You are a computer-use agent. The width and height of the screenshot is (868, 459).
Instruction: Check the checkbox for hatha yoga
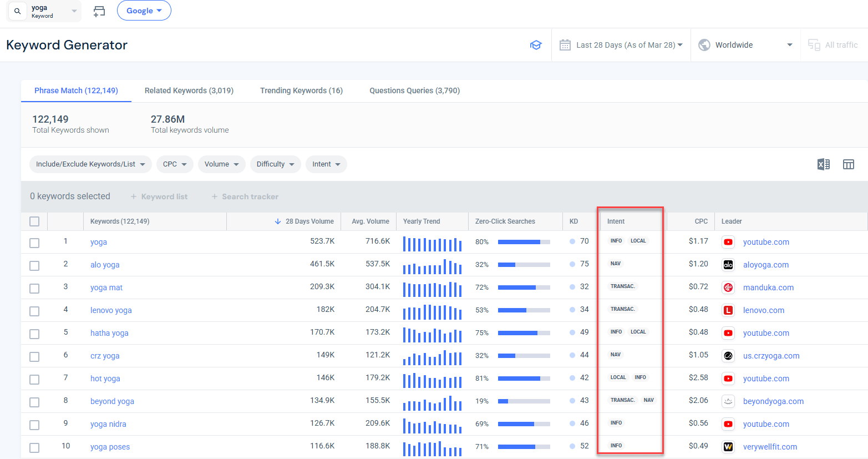click(34, 334)
